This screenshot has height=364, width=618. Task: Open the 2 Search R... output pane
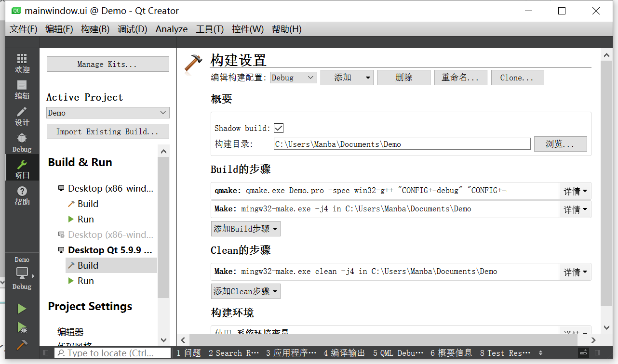pyautogui.click(x=234, y=353)
